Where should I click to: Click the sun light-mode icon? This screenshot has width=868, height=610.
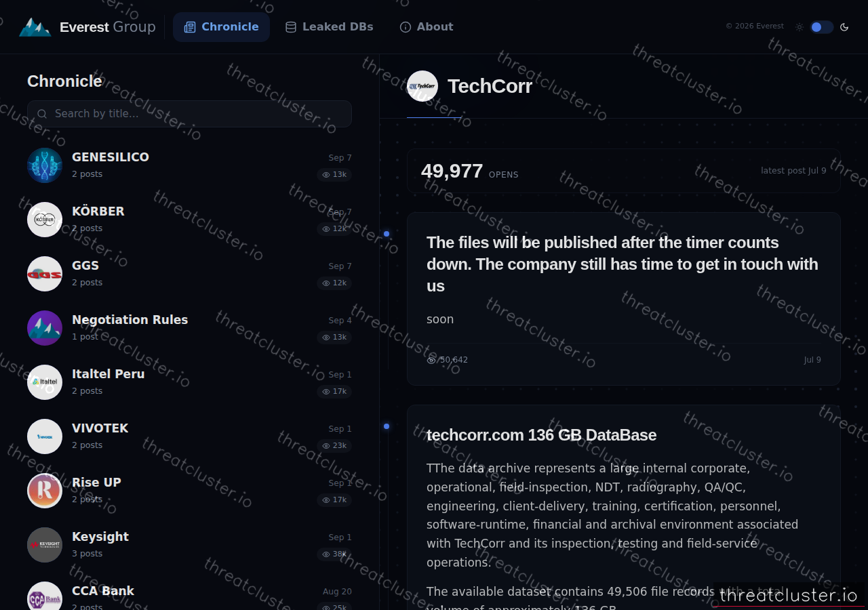[800, 27]
